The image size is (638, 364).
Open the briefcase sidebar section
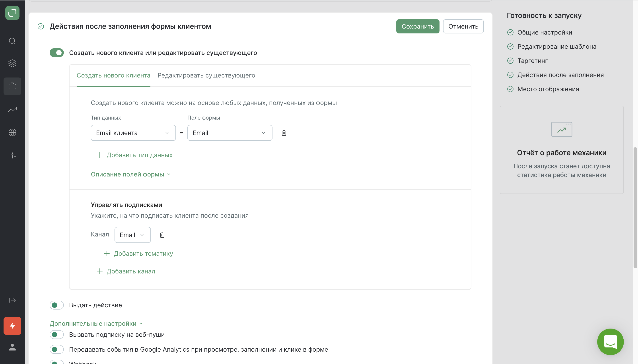click(x=12, y=86)
